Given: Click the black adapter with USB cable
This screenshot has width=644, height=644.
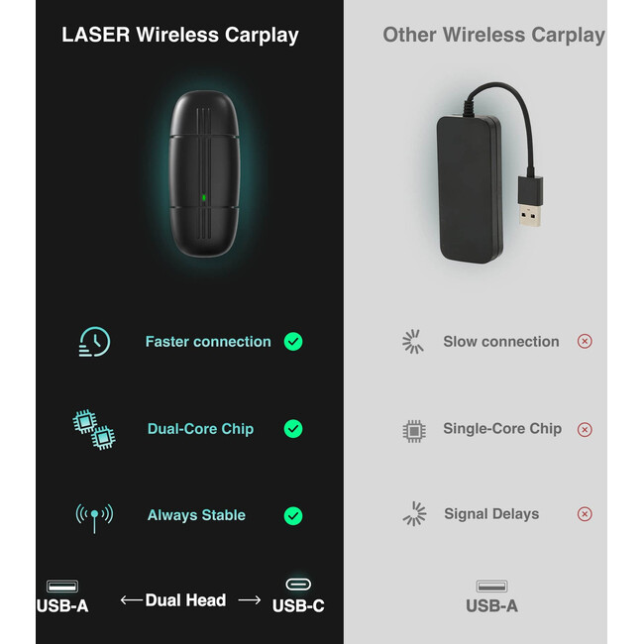Looking at the screenshot, I should coord(489,173).
